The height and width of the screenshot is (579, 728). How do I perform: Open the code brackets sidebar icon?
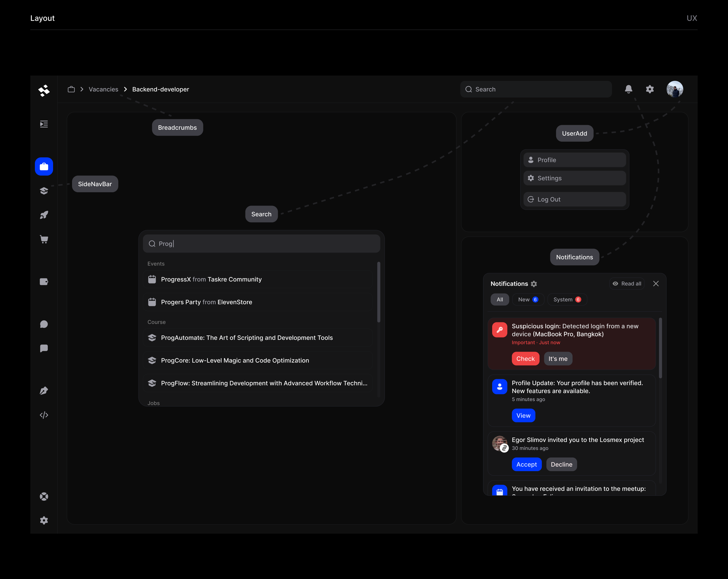(44, 415)
